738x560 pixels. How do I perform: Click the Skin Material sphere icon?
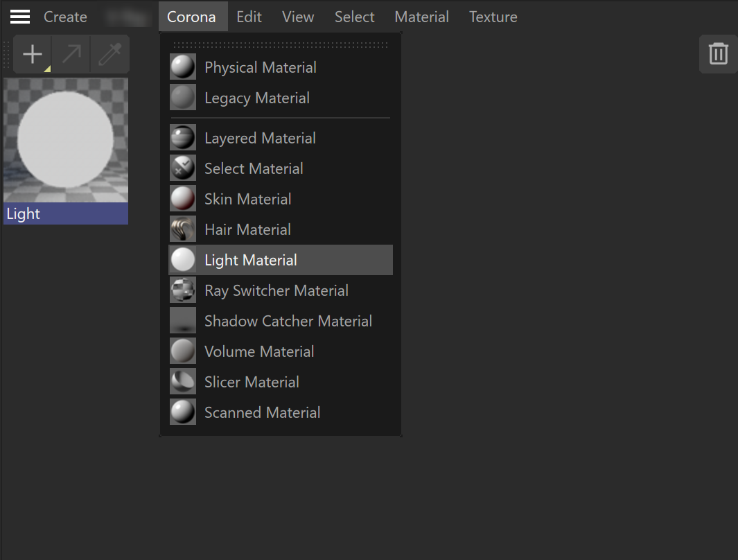pos(183,199)
